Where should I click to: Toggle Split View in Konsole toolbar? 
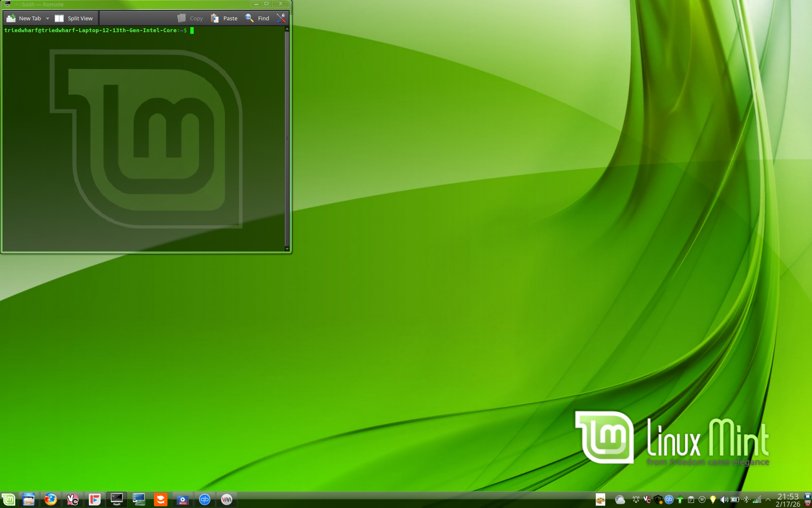point(74,18)
